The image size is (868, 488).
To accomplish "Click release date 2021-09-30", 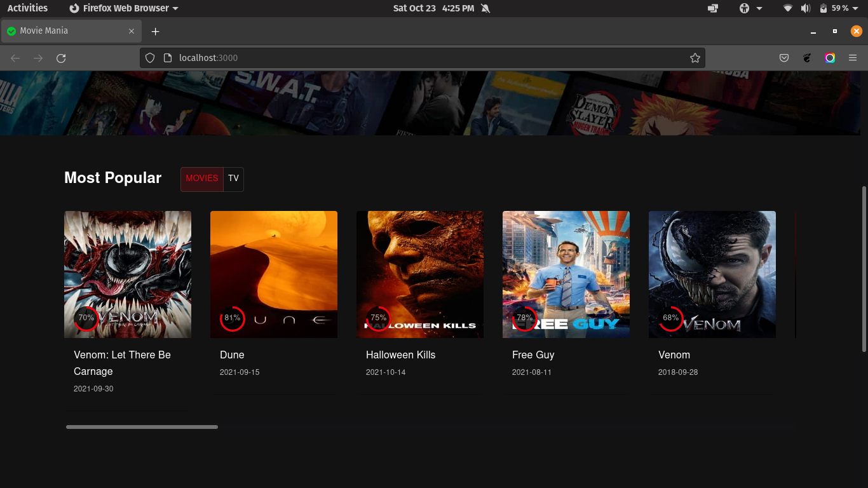I will [93, 388].
